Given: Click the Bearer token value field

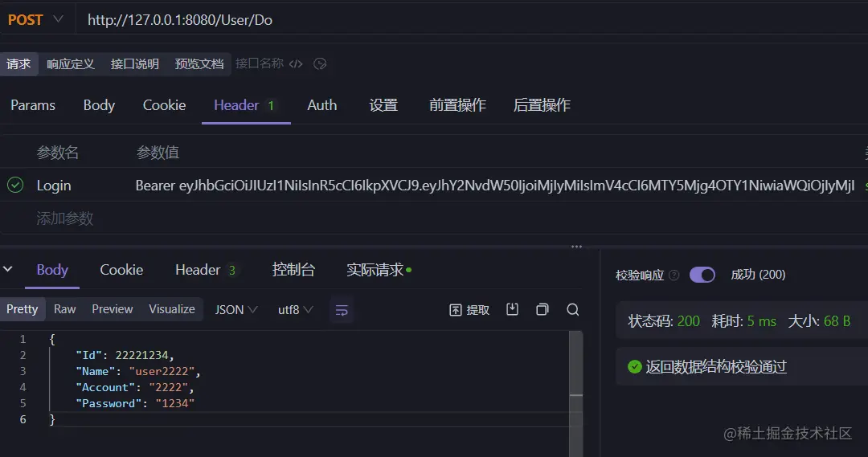Looking at the screenshot, I should pyautogui.click(x=495, y=186).
